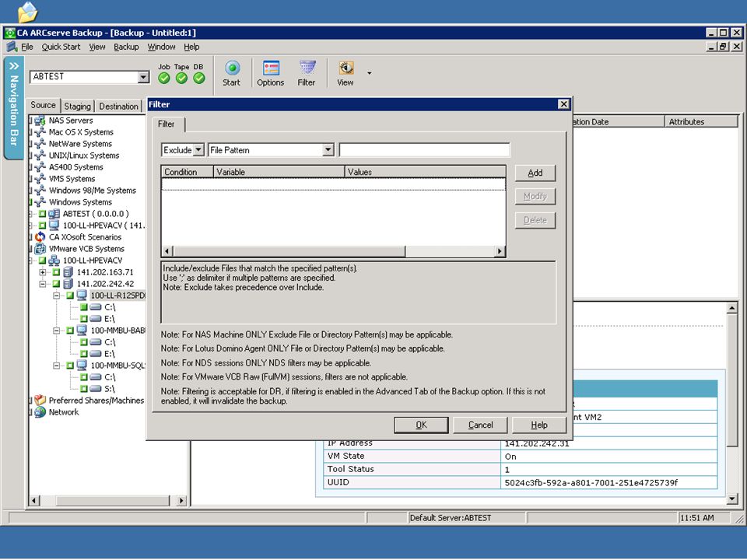The image size is (747, 560).
Task: Click the Network globe icon
Action: [40, 412]
